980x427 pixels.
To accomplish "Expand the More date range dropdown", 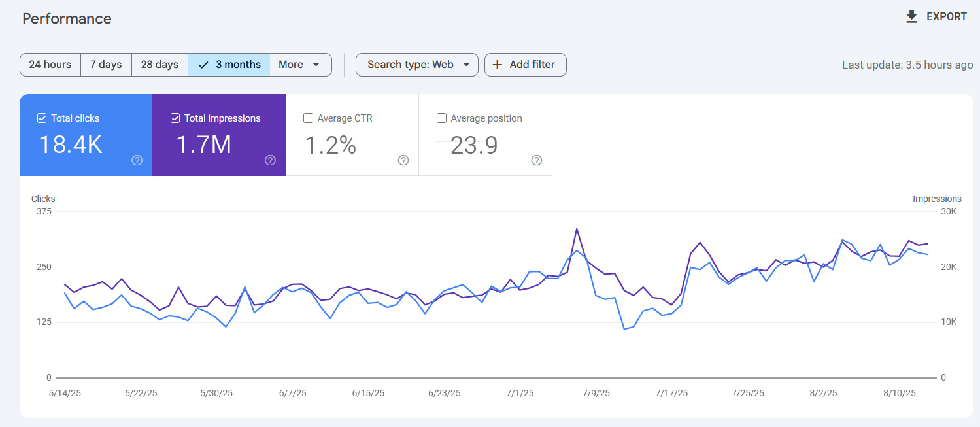I will coord(299,65).
